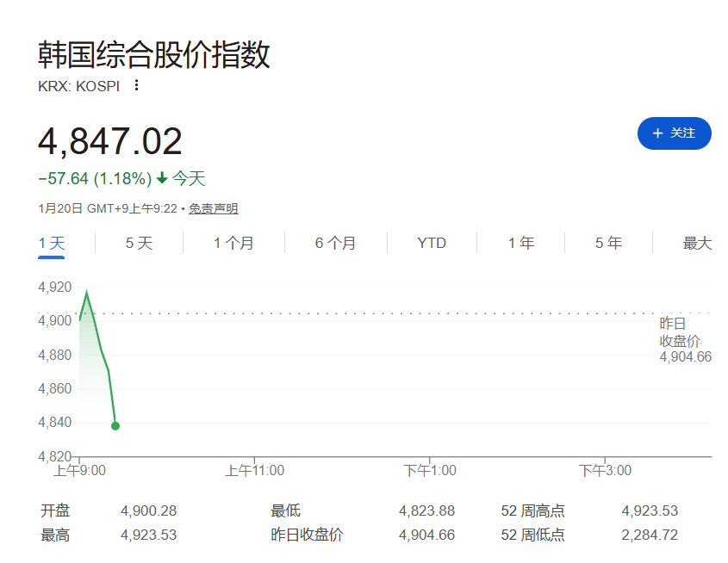Click the 最低 value 4,823.88
728x563 pixels.
coord(426,511)
